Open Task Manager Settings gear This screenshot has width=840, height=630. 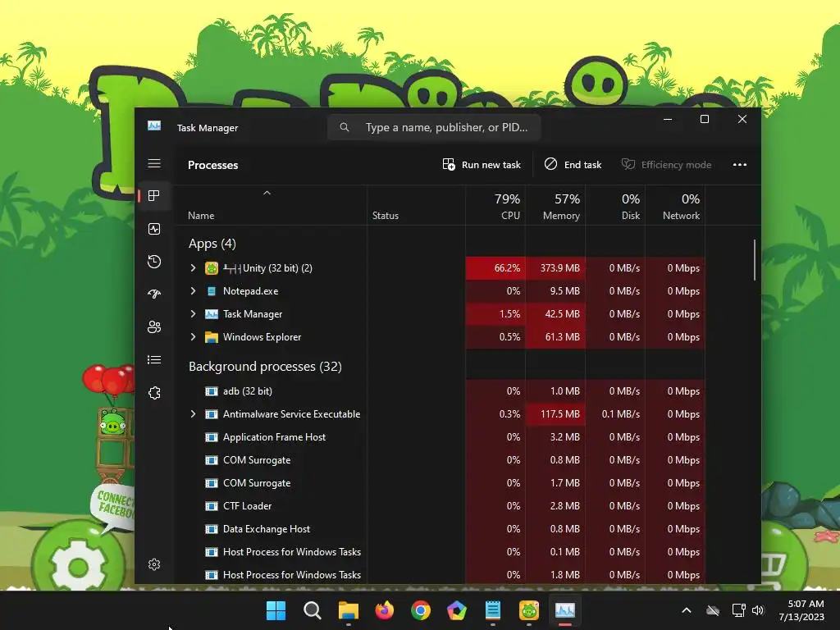point(154,564)
